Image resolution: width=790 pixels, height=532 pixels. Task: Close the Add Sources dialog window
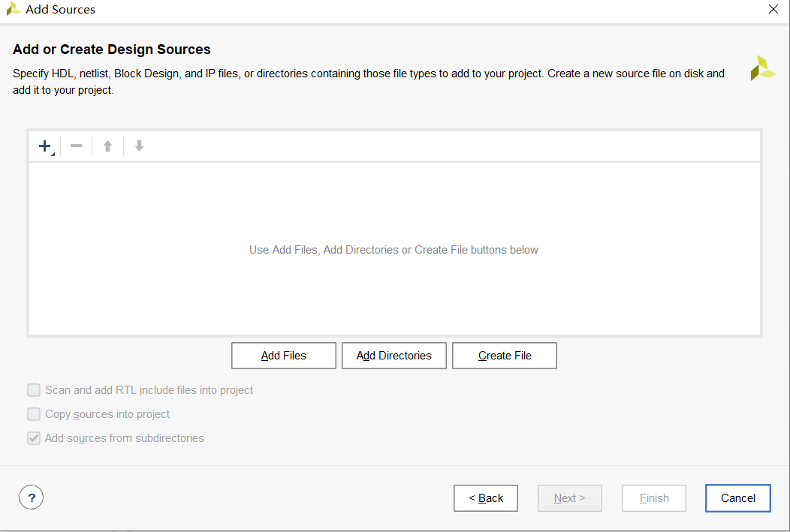click(773, 9)
